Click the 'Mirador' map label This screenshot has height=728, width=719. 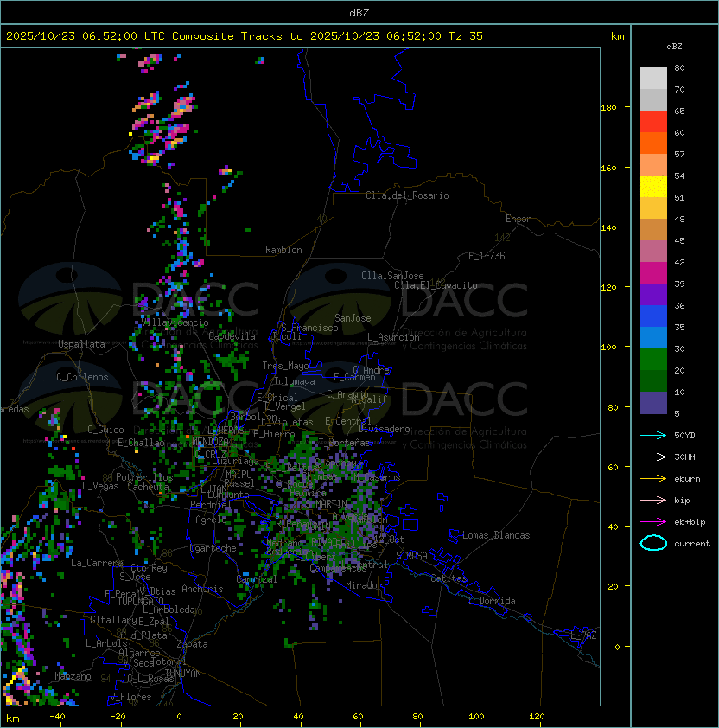[365, 585]
